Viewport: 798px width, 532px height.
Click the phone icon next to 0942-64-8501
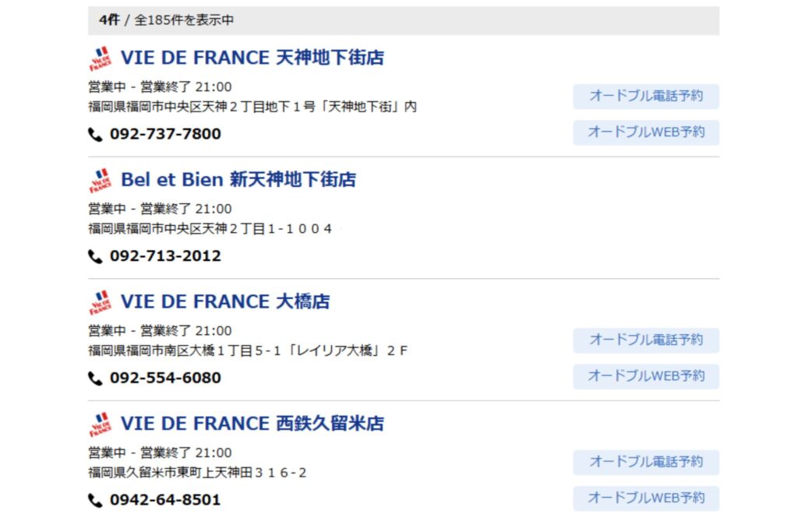[95, 501]
